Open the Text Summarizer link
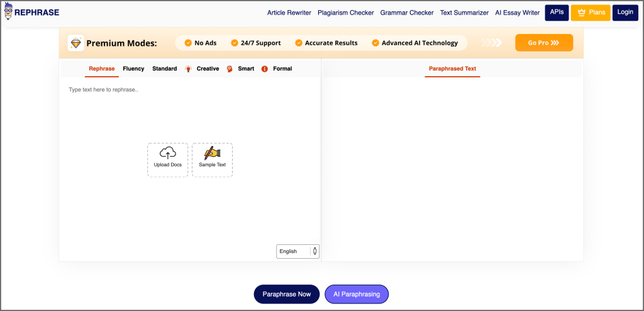644x311 pixels. [465, 13]
